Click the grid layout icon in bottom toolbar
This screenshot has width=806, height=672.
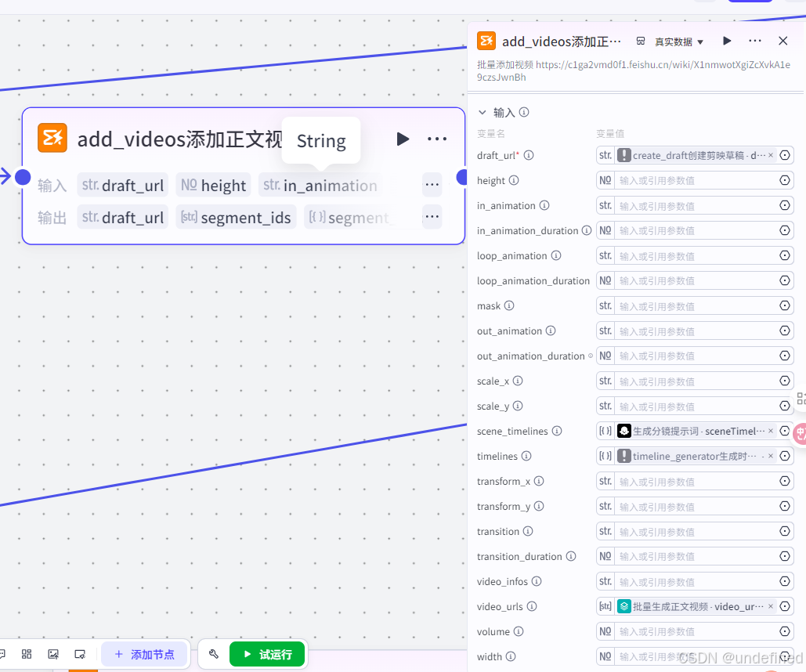coord(27,654)
